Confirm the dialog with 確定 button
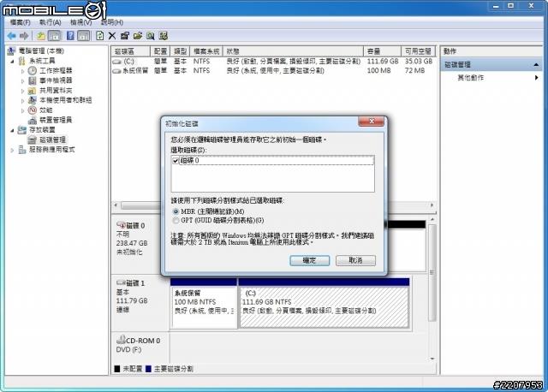Image resolution: width=548 pixels, height=392 pixels. (x=310, y=260)
